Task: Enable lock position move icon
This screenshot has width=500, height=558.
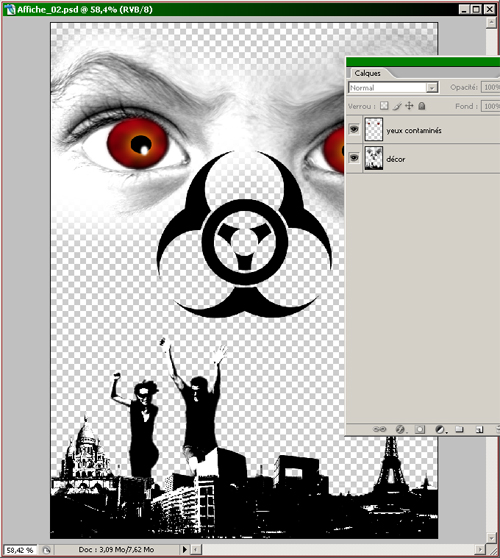Action: coord(409,106)
